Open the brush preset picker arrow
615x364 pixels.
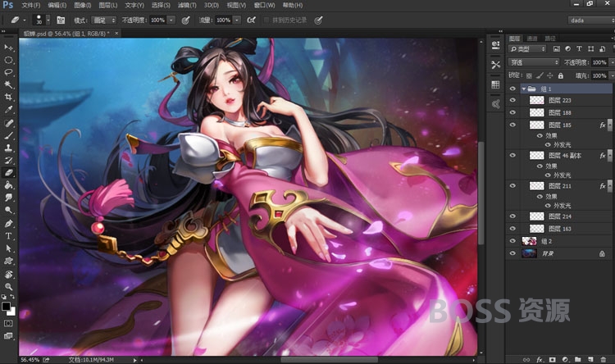point(48,20)
